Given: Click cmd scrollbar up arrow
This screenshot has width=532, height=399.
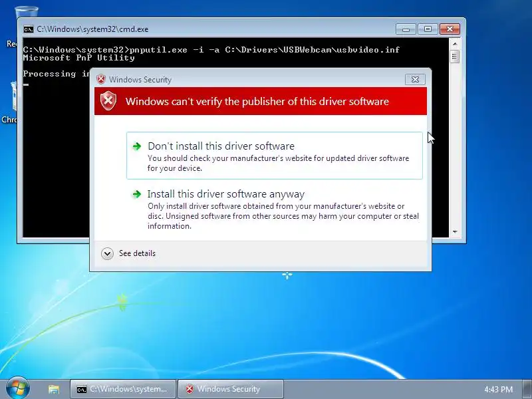Looking at the screenshot, I should pos(455,44).
